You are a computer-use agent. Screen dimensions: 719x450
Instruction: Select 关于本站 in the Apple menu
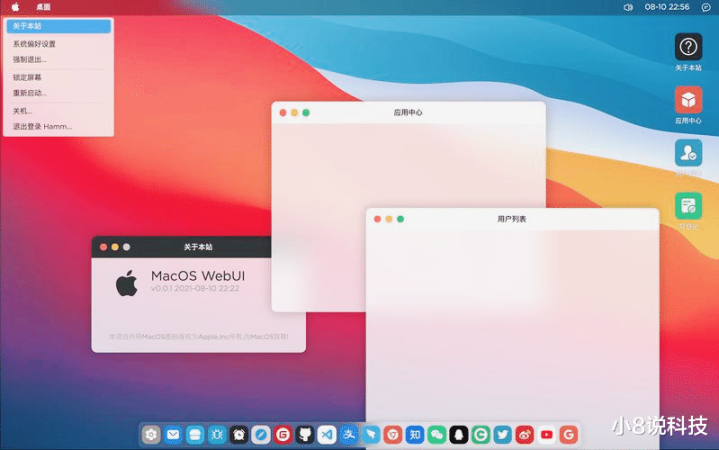59,26
